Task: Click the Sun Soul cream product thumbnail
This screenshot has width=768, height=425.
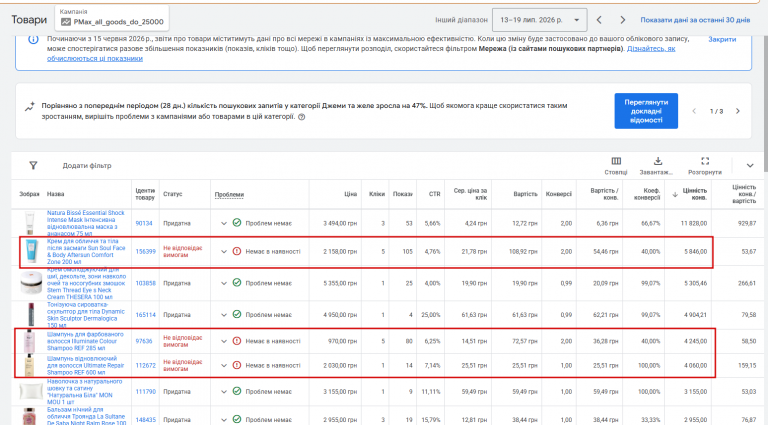Action: pyautogui.click(x=31, y=251)
